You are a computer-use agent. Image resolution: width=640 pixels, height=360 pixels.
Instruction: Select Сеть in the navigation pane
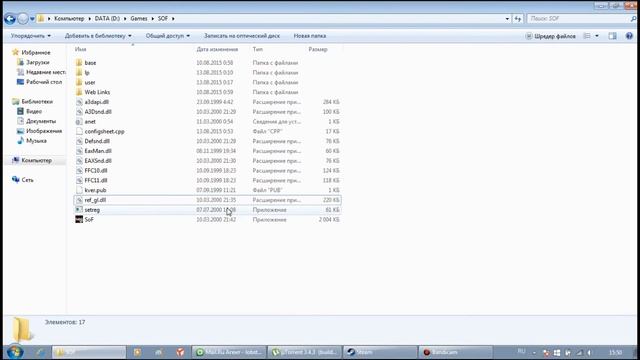coord(27,180)
